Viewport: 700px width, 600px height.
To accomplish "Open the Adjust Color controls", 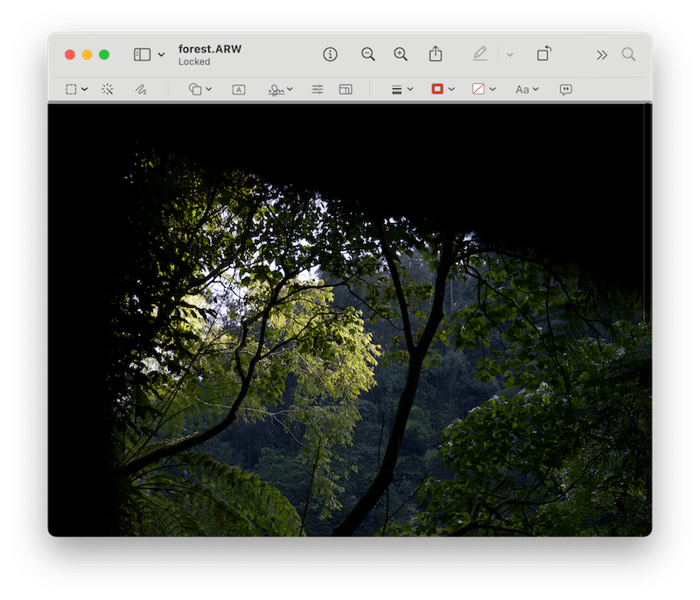I will click(316, 88).
